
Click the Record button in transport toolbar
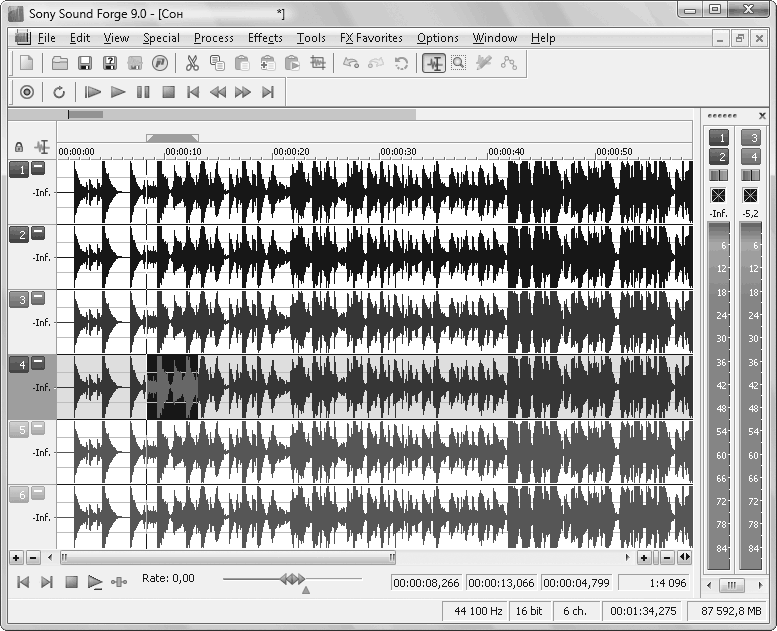[27, 92]
